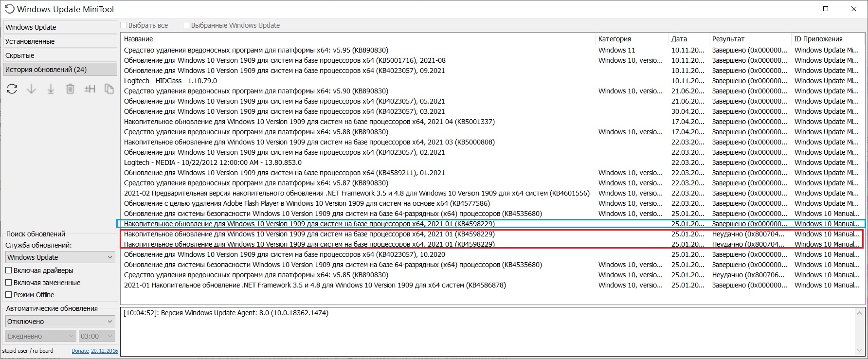Select the KB4023057 09.2021 update row

coord(492,71)
